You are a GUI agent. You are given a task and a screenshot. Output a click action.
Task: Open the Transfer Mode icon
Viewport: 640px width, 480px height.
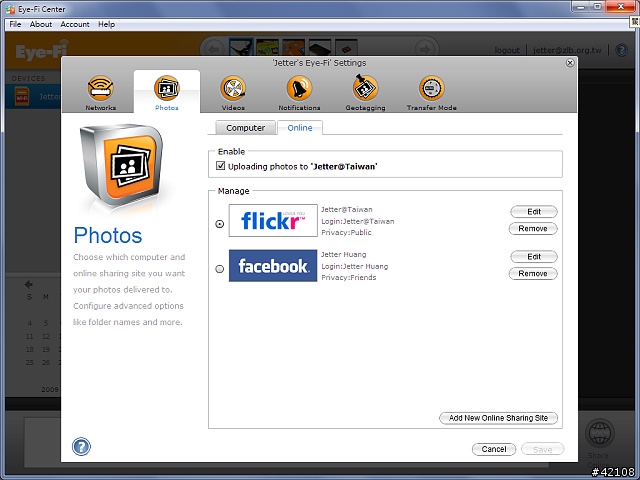coord(431,88)
